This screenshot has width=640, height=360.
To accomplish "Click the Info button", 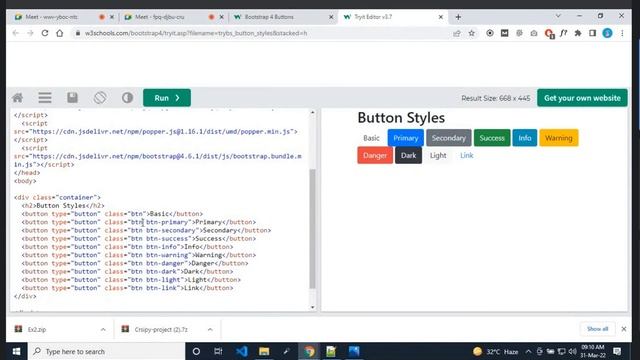I will (x=524, y=138).
